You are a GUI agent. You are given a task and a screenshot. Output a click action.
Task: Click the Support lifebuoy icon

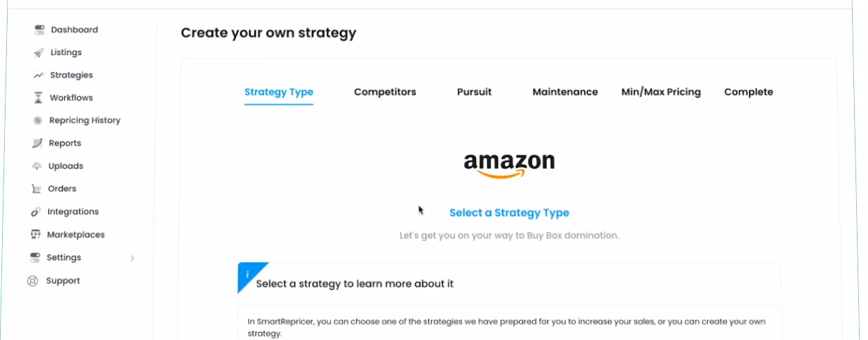[32, 281]
